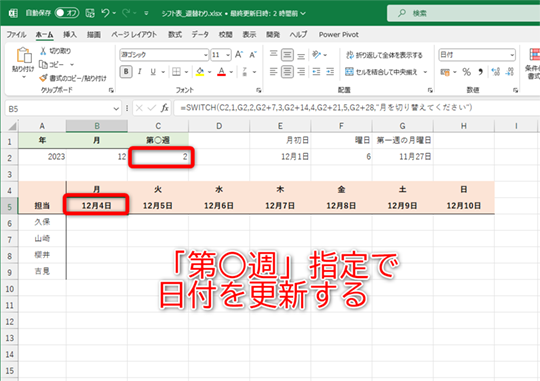Open the Power Pivot tab
Screen dimensions: 540x381
pos(339,34)
